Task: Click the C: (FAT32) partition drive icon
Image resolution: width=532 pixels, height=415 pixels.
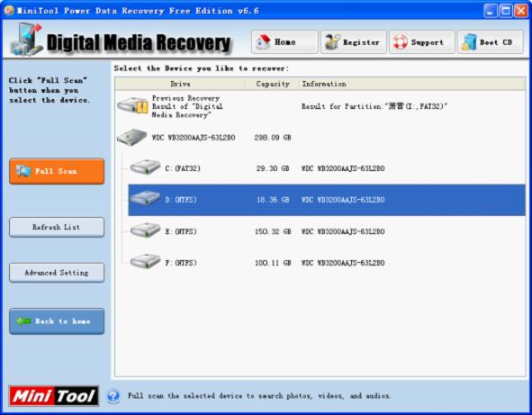Action: 145,167
